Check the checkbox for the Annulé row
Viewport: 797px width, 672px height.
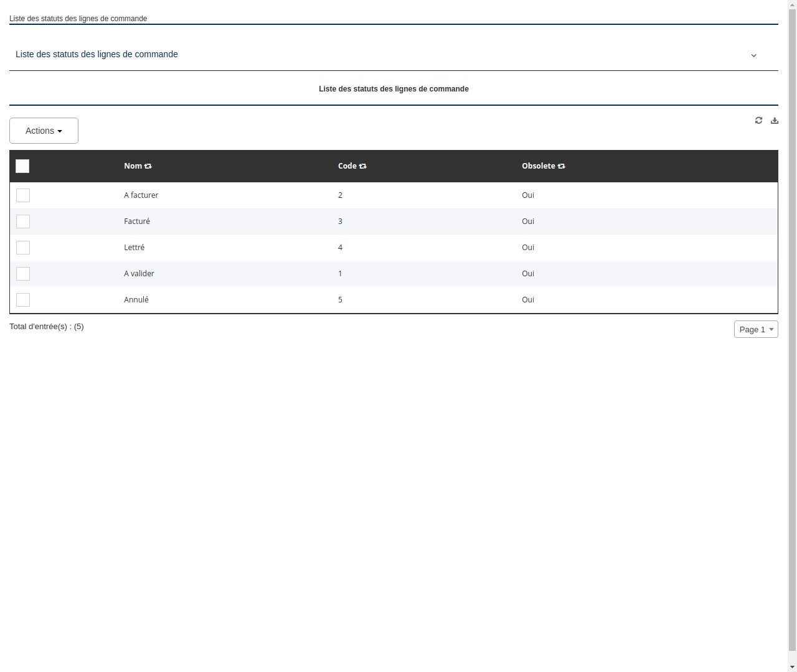(x=23, y=300)
